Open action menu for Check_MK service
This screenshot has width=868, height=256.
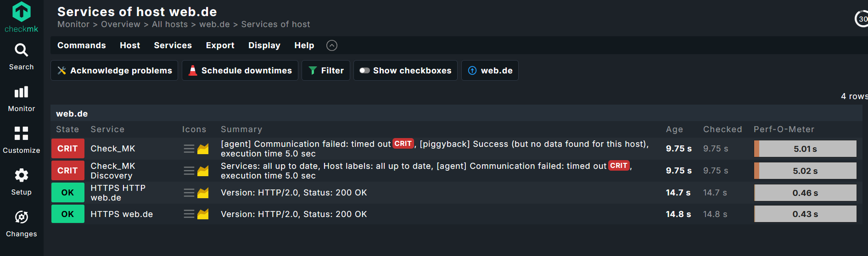189,149
